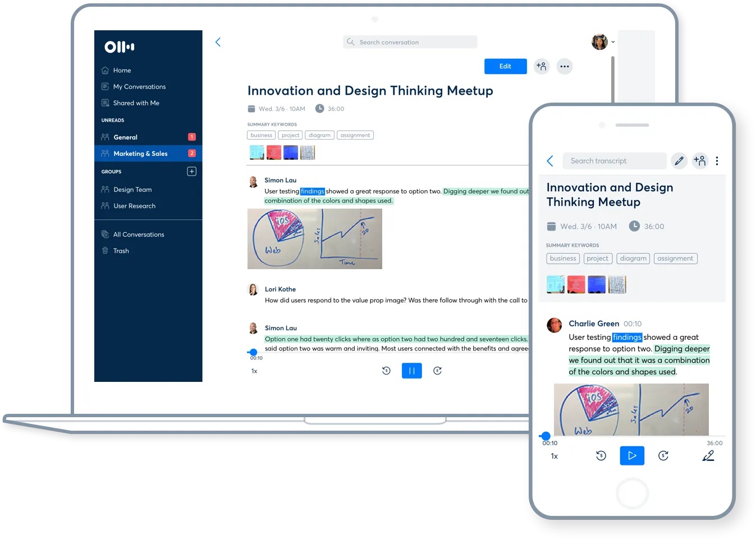Tap the add person icon on phone

tap(699, 161)
